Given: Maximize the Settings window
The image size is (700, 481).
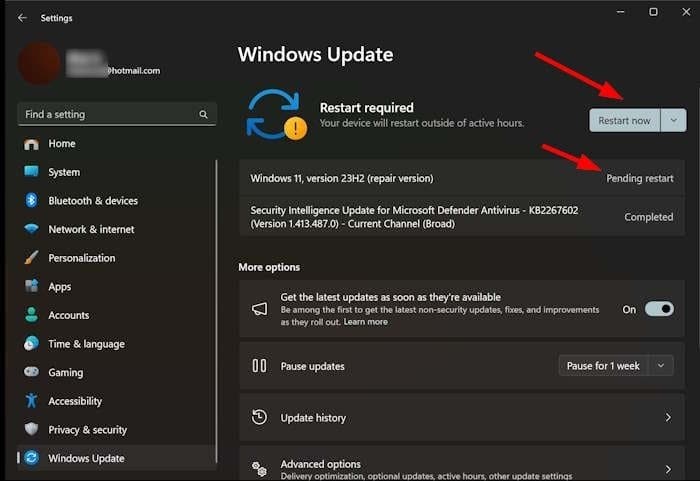Looking at the screenshot, I should [x=653, y=12].
